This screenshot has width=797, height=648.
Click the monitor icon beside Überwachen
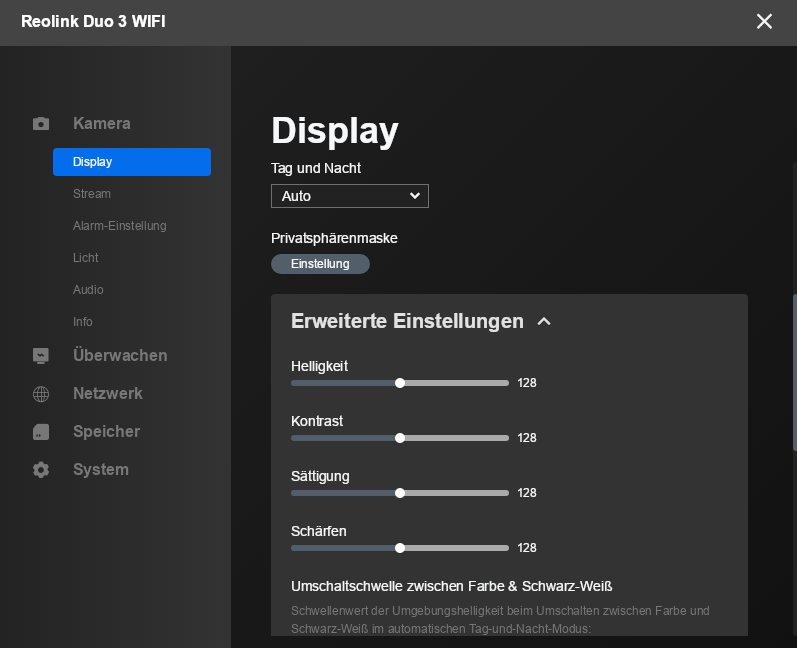pos(41,356)
